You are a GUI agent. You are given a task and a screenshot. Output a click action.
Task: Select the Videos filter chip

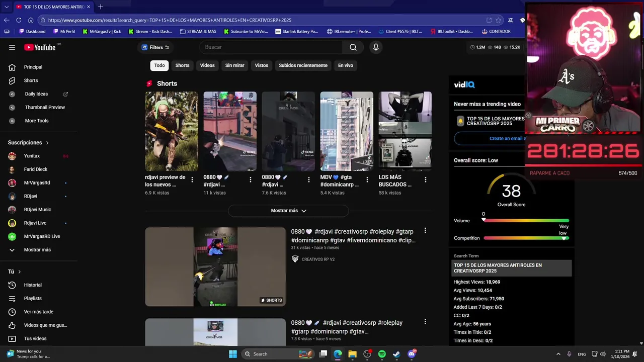click(207, 65)
